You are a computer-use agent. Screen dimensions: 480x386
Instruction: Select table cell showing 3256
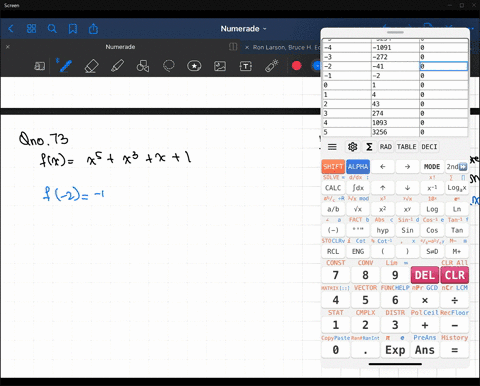click(x=395, y=132)
